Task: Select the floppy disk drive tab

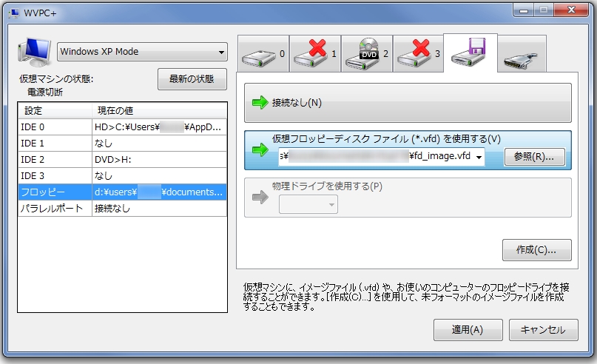Action: (x=470, y=53)
